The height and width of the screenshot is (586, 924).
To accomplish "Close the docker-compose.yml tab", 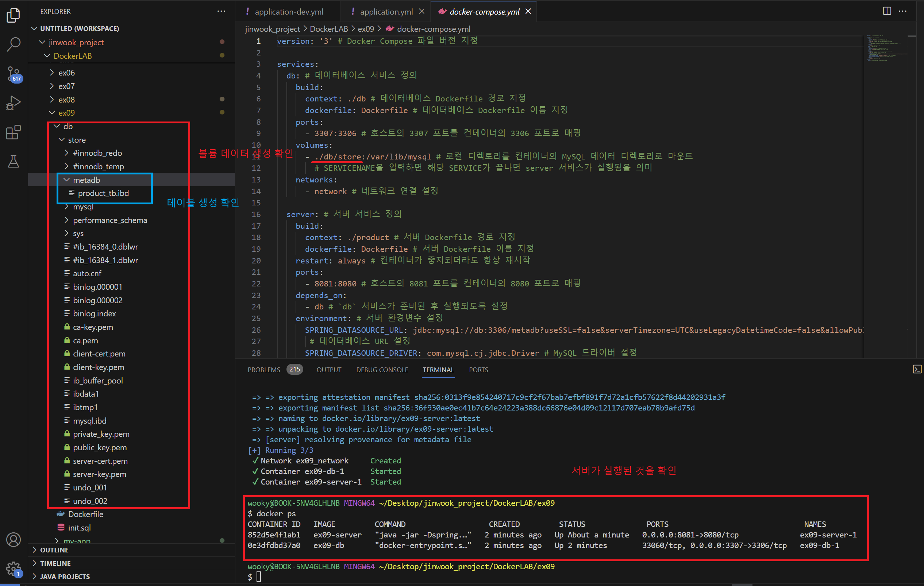I will pyautogui.click(x=528, y=12).
